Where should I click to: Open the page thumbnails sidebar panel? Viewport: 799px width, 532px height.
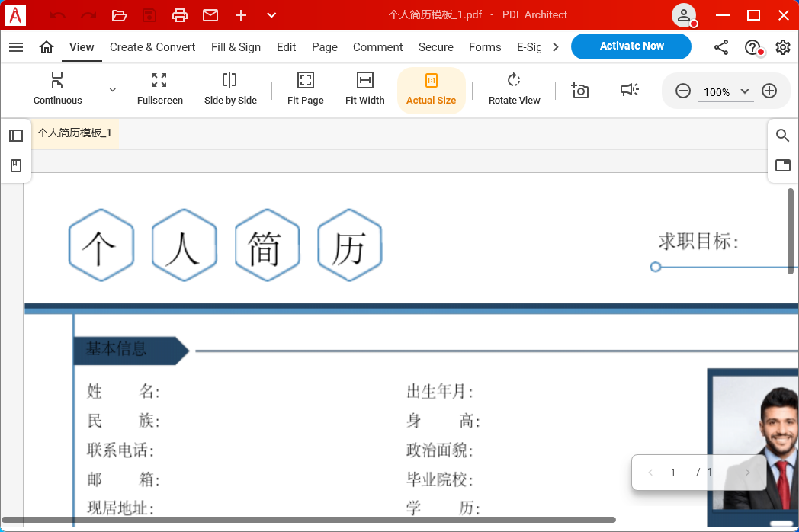(16, 135)
